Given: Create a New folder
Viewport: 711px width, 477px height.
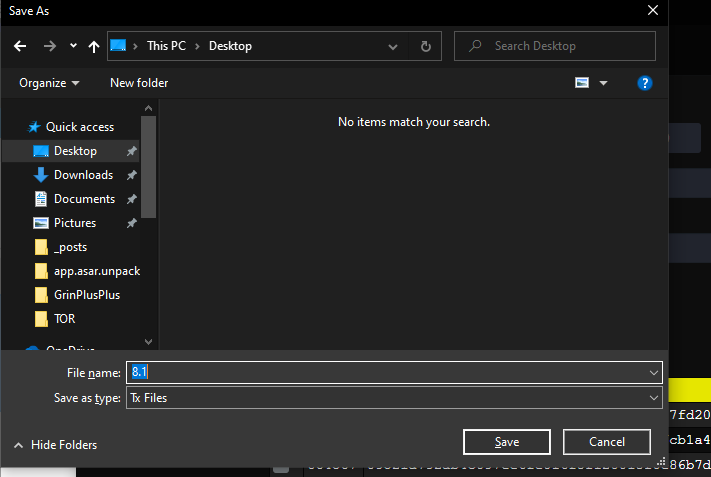Looking at the screenshot, I should click(139, 83).
